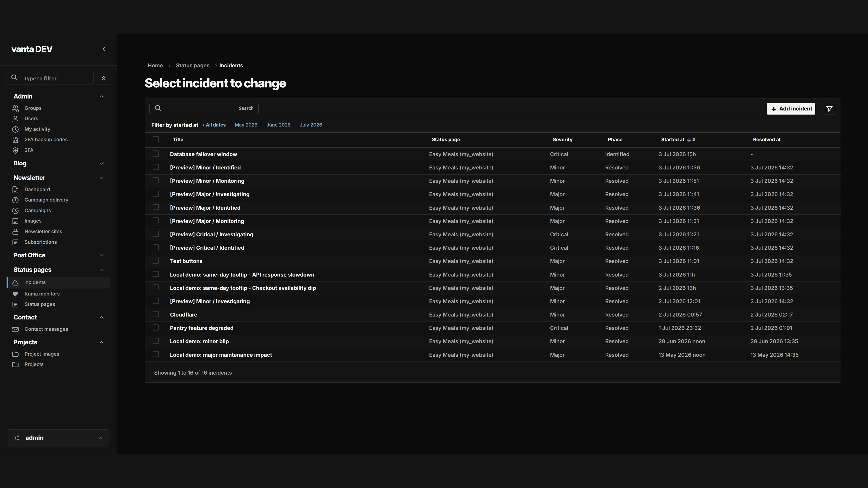Expand the Blog section
Image resolution: width=868 pixels, height=488 pixels.
(x=101, y=163)
